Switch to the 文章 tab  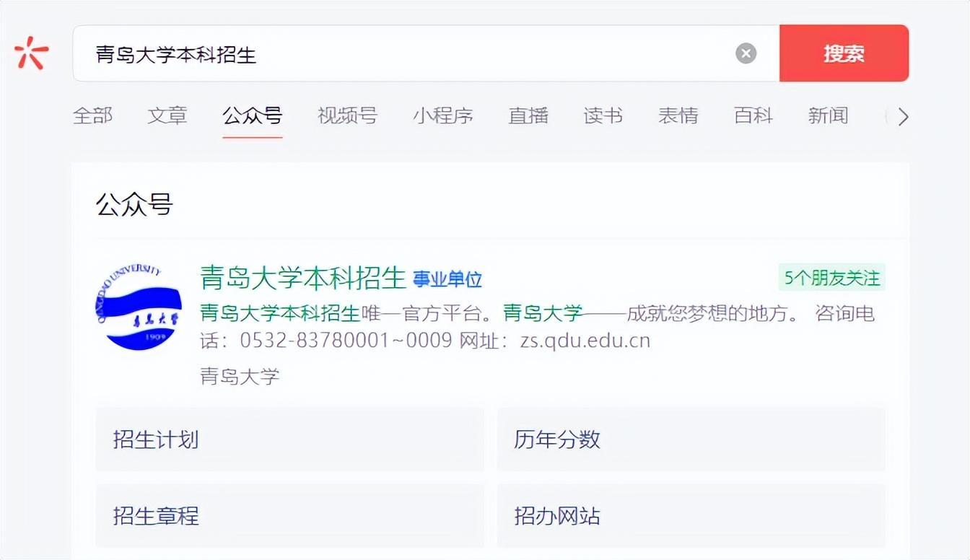point(167,115)
